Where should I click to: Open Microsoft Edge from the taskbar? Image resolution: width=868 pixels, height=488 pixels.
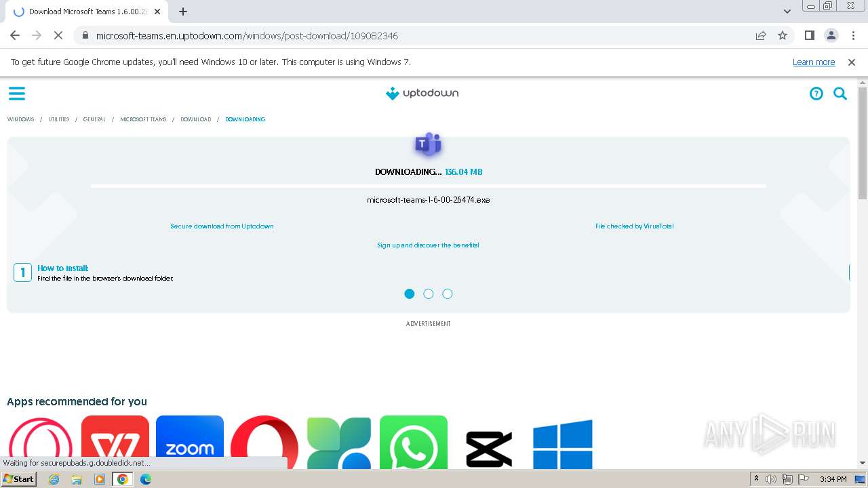click(146, 479)
